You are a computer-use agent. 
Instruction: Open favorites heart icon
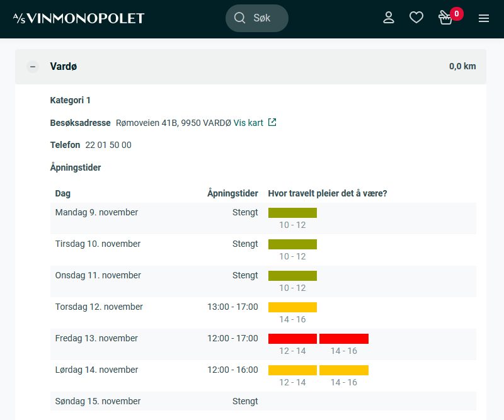click(416, 18)
